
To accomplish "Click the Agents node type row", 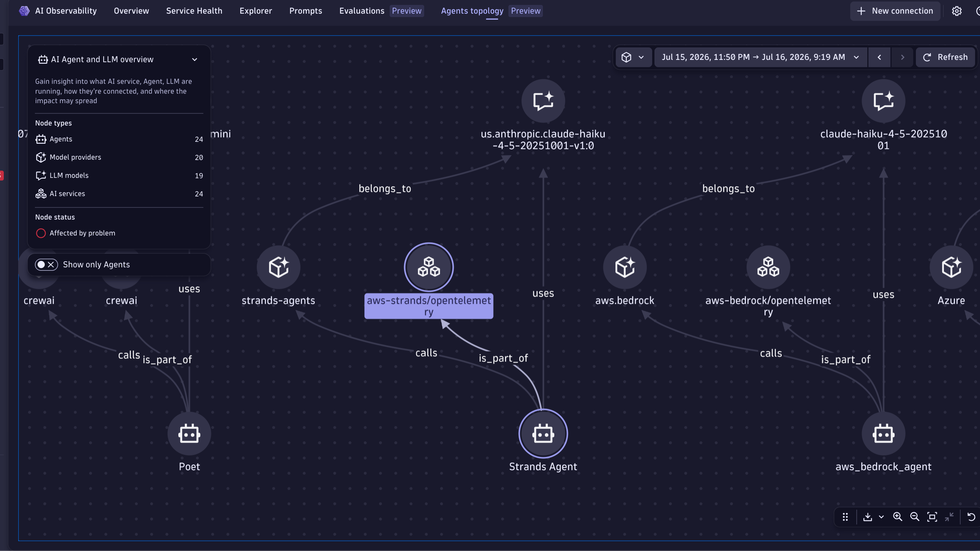I will [x=119, y=139].
